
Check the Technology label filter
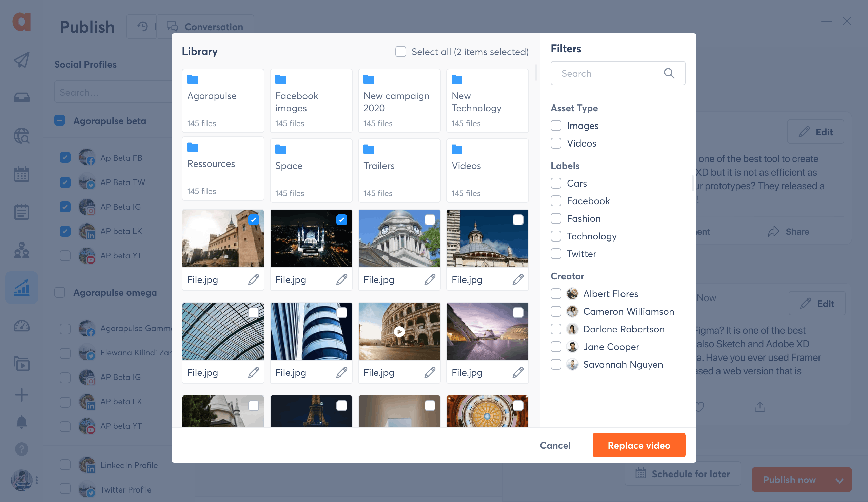[x=556, y=236]
